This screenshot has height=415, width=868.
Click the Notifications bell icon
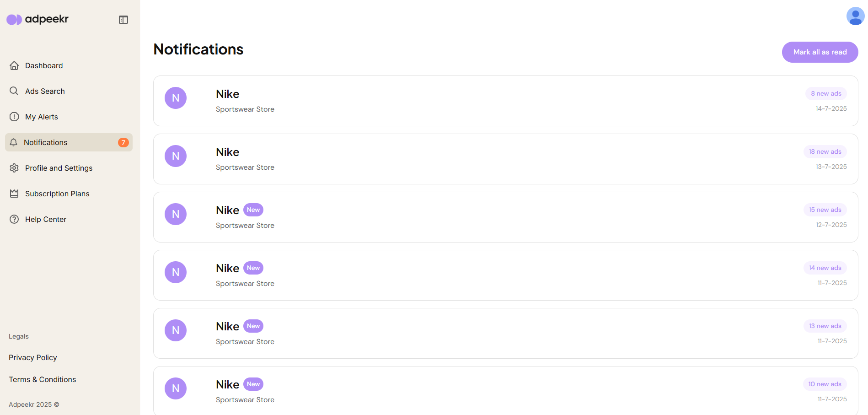14,142
